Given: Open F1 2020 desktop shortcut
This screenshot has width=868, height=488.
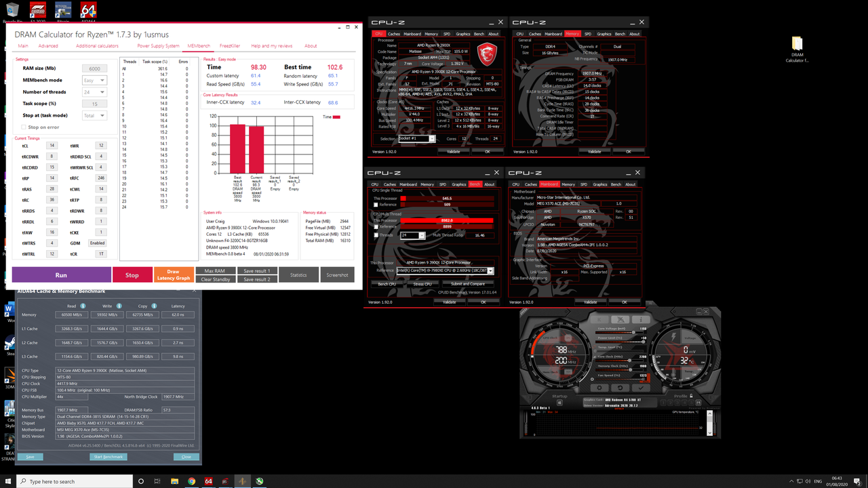Looking at the screenshot, I should 38,10.
